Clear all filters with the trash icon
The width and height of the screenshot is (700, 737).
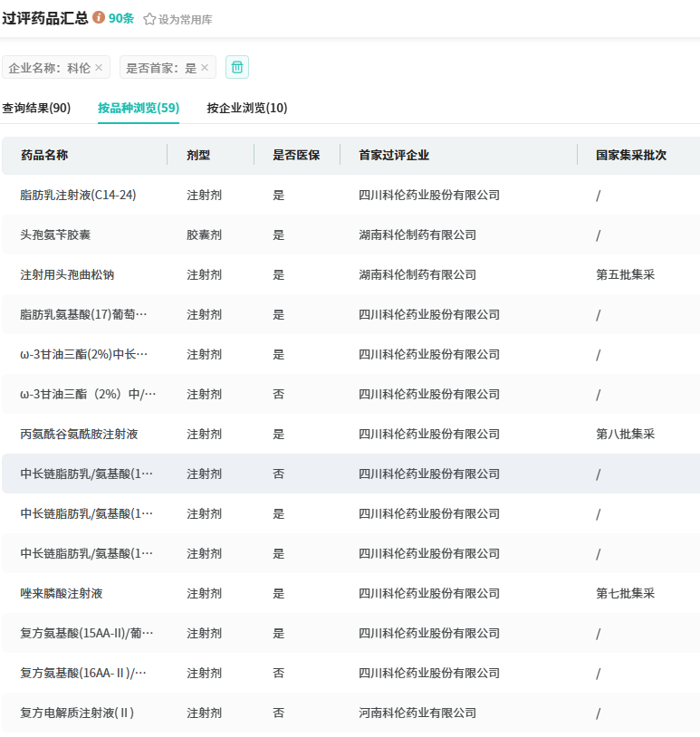[237, 67]
